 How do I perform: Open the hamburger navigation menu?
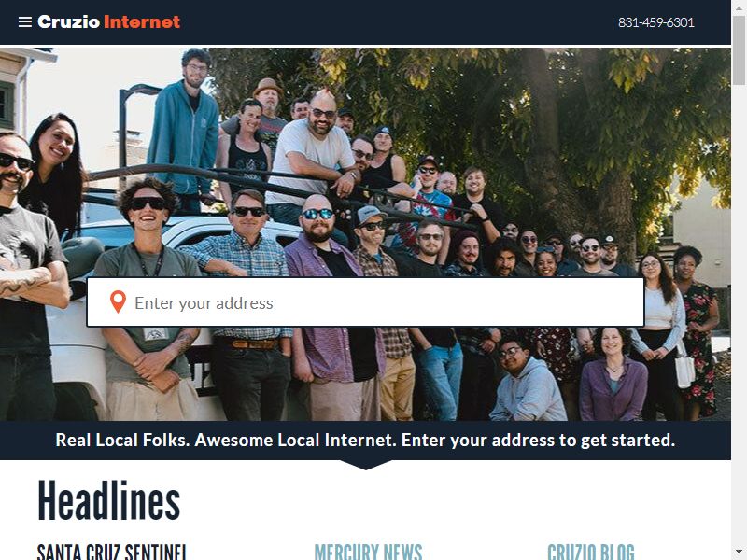point(25,21)
